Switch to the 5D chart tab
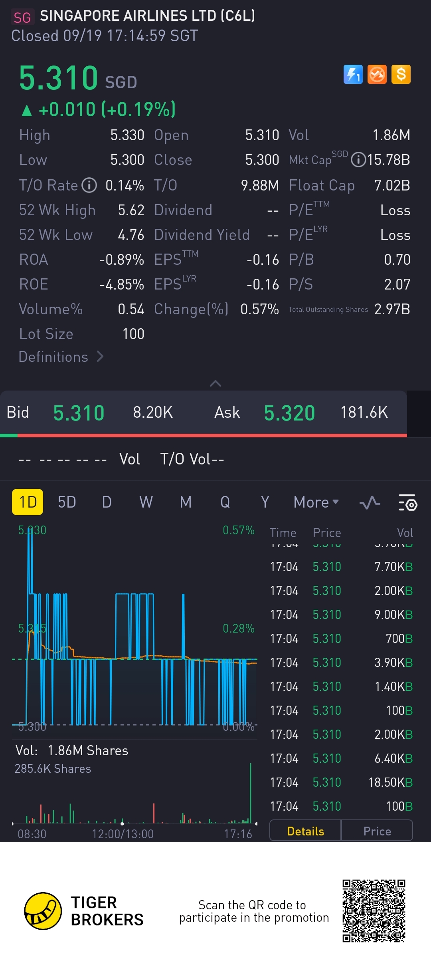This screenshot has height=980, width=431. [67, 502]
